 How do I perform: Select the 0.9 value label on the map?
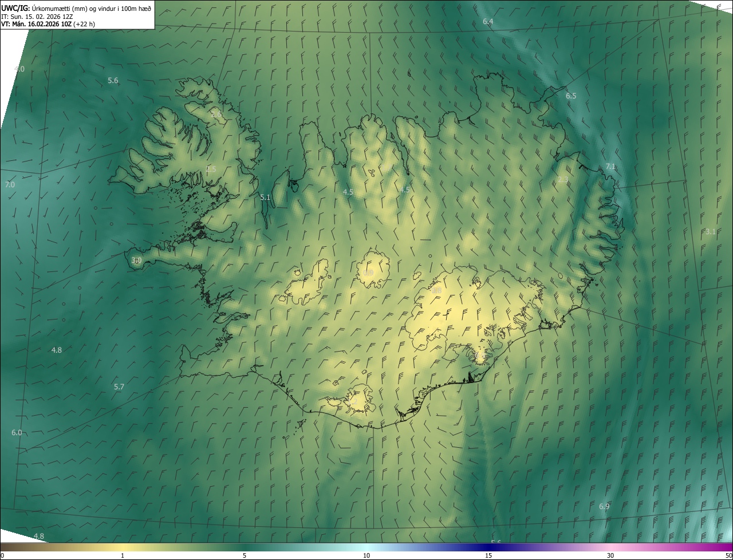(x=368, y=273)
